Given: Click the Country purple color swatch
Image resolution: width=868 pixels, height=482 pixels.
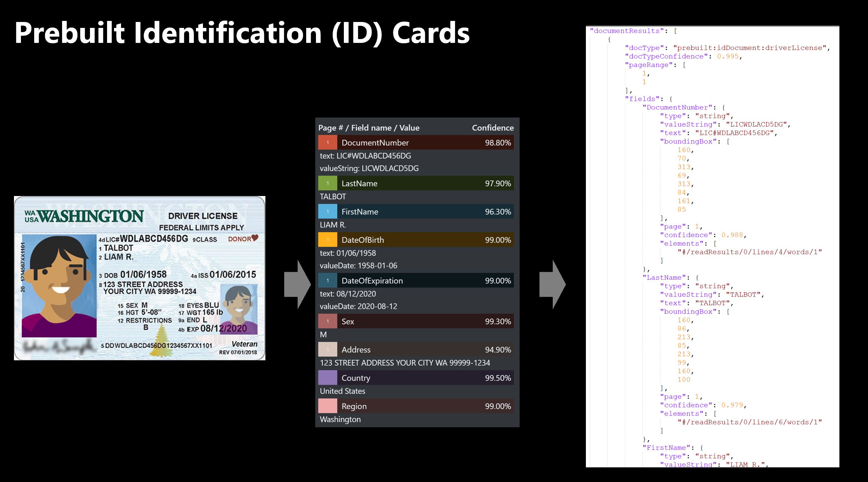Looking at the screenshot, I should point(327,378).
